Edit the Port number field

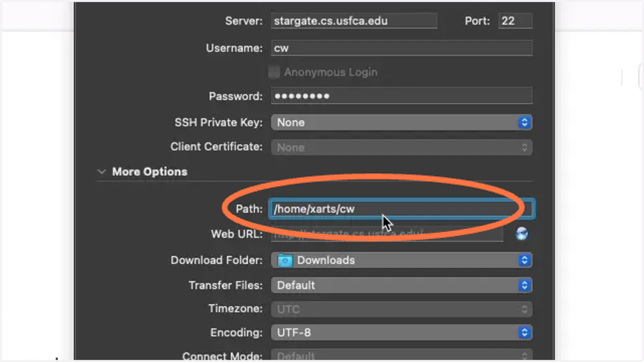[x=515, y=21]
